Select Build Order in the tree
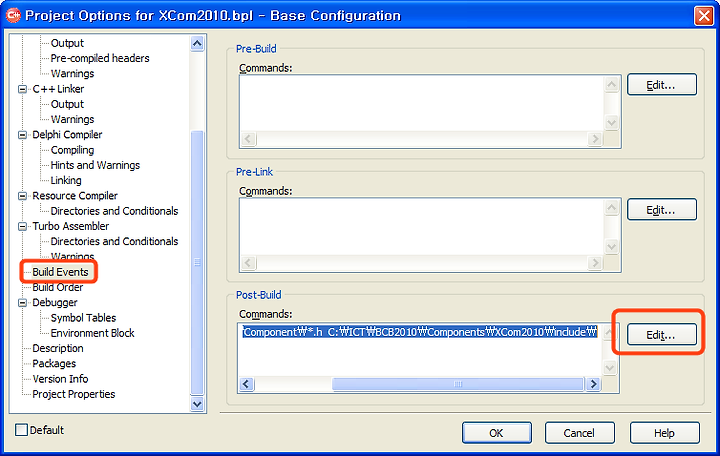Image resolution: width=720 pixels, height=456 pixels. [x=57, y=287]
